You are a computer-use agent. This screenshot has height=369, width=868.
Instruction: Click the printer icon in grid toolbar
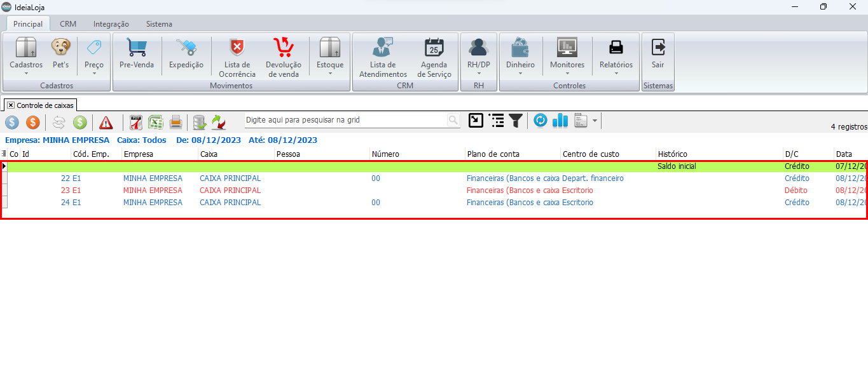pyautogui.click(x=176, y=121)
